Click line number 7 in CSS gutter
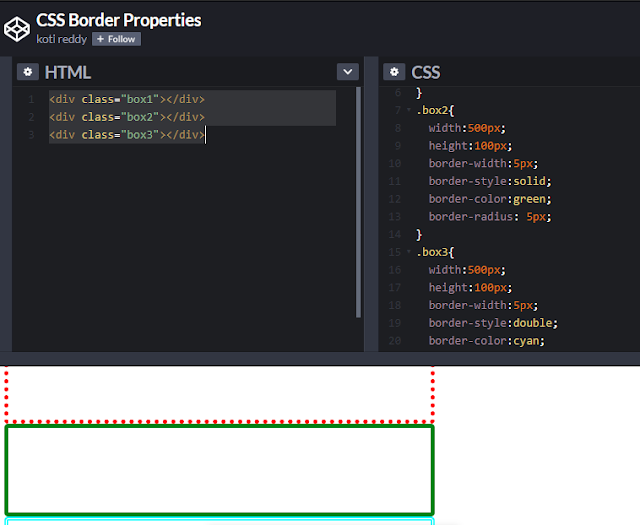Viewport: 640px width, 525px height. tap(398, 110)
